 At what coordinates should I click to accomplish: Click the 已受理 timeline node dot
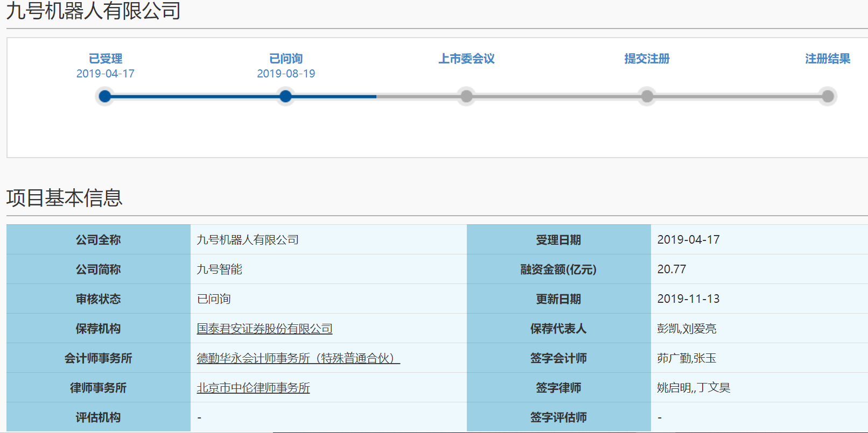(105, 96)
